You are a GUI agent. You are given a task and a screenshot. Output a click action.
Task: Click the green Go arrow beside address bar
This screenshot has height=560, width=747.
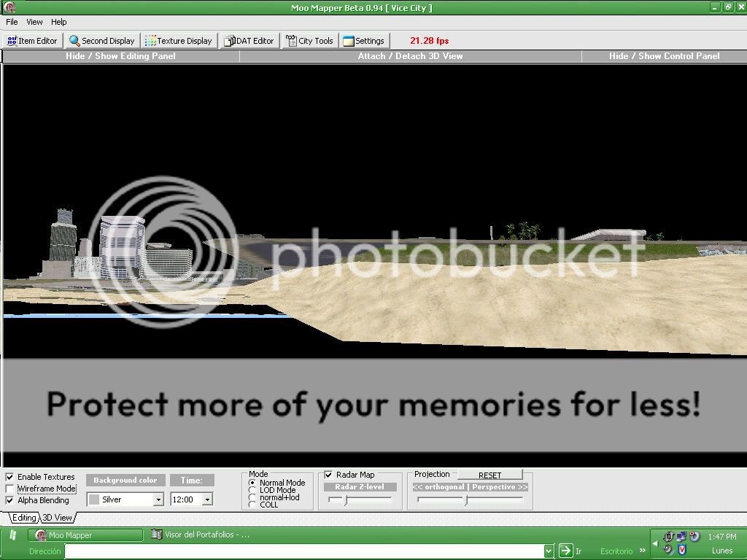565,551
